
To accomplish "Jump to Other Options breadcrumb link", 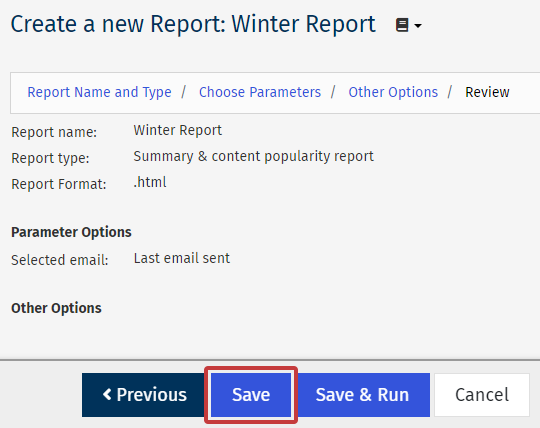I will (393, 92).
